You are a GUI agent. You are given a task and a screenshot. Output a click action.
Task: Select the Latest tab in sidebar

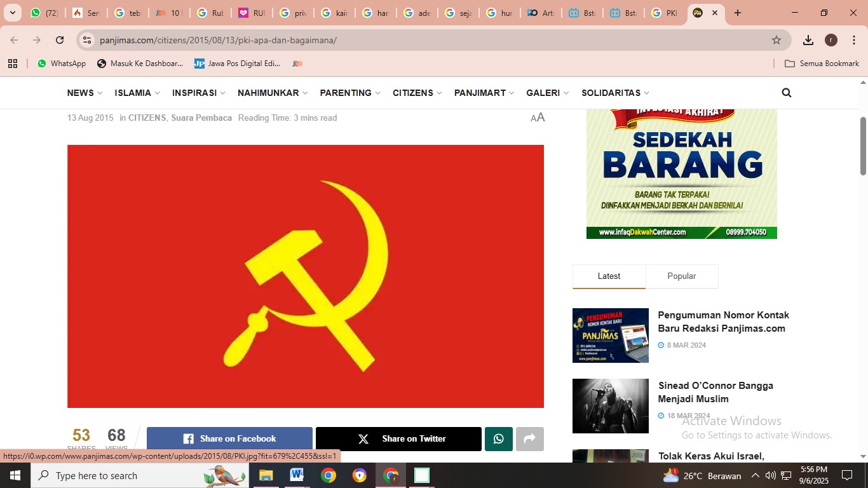pos(609,276)
